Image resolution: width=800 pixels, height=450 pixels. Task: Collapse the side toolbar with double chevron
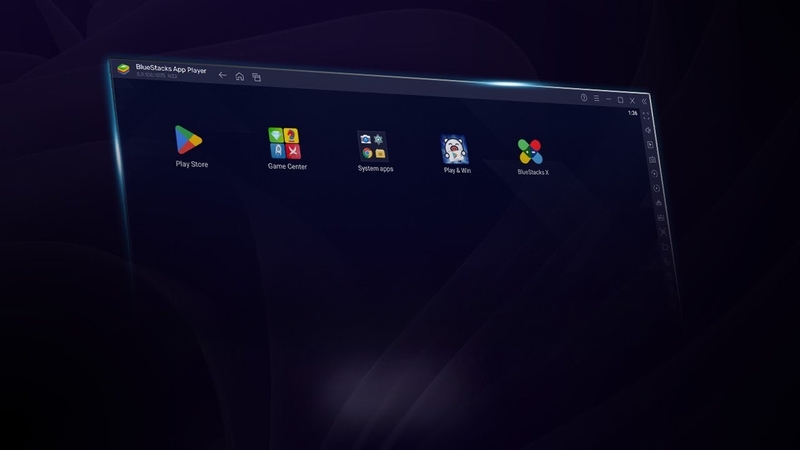coord(644,101)
